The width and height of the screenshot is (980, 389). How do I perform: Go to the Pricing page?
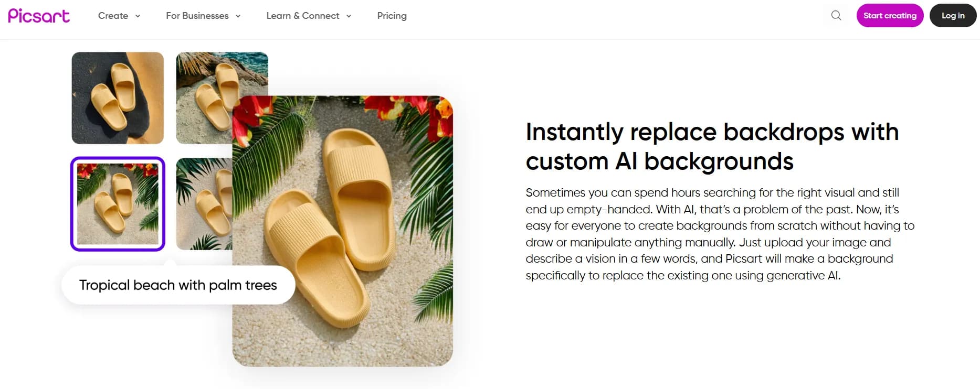pyautogui.click(x=392, y=16)
